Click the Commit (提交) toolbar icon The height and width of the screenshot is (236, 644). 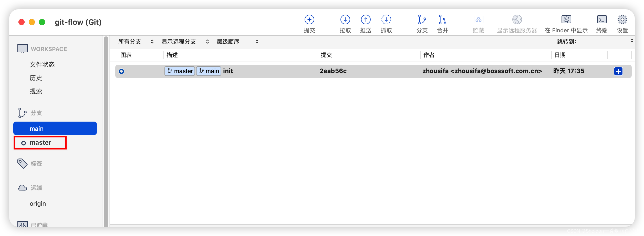coord(309,19)
